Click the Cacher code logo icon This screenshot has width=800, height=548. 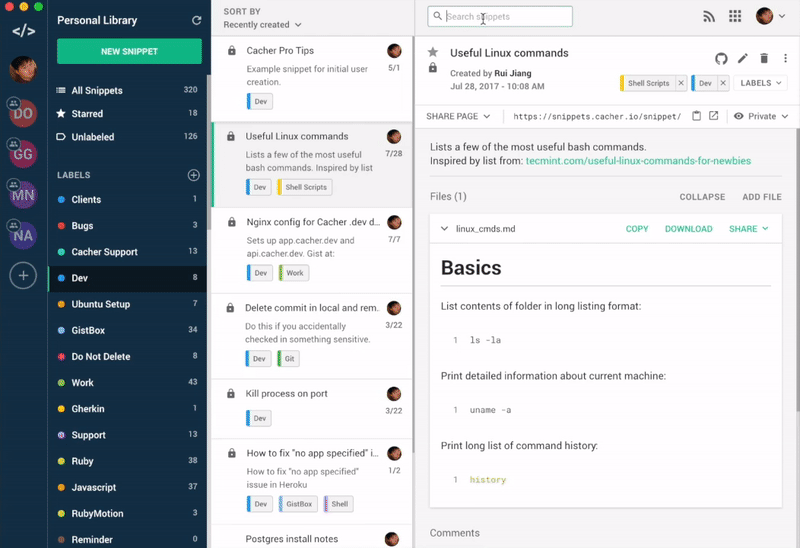pyautogui.click(x=23, y=31)
